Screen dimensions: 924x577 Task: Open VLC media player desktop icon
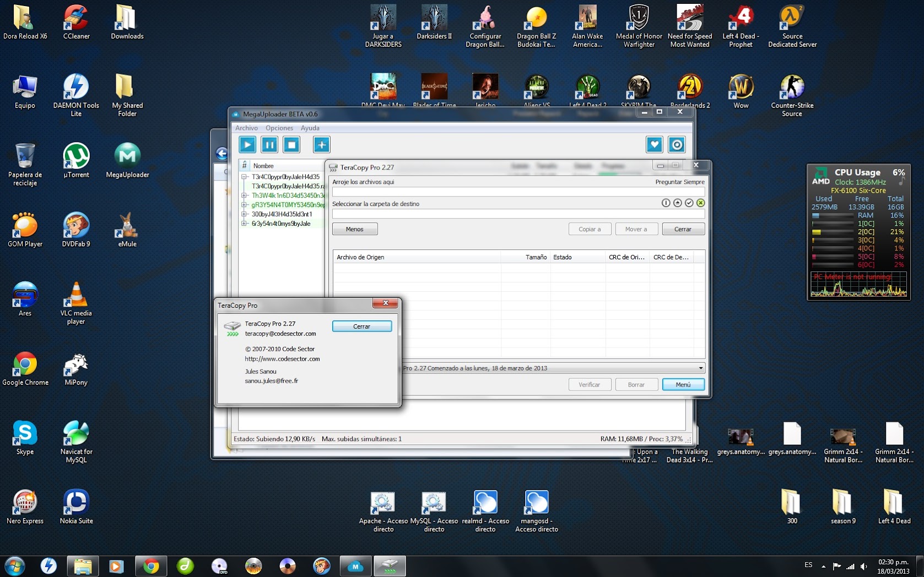click(76, 303)
